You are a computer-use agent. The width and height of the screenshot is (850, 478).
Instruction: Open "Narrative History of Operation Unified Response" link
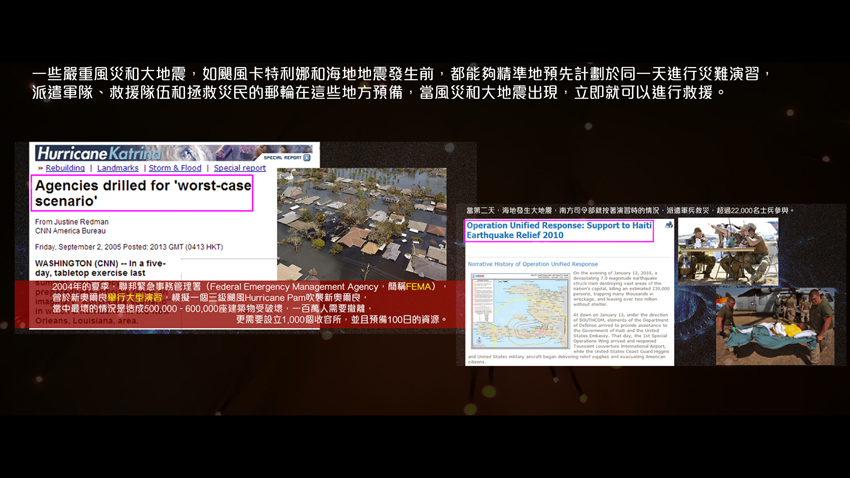click(533, 264)
